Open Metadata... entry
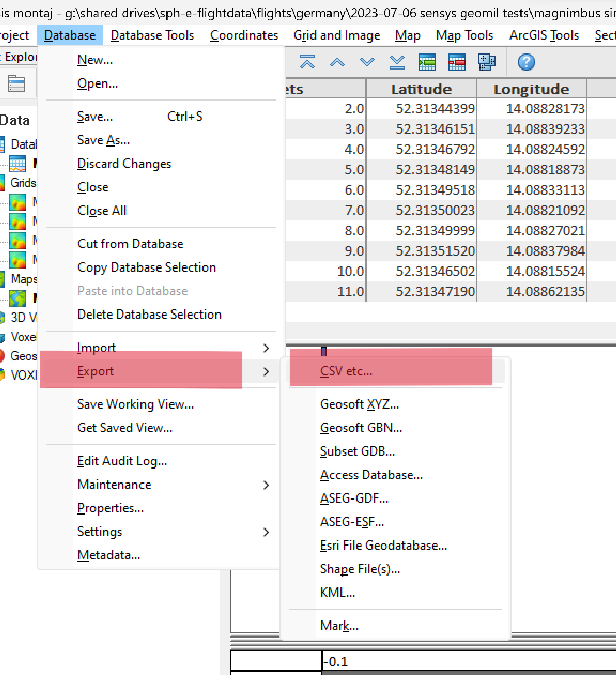The width and height of the screenshot is (616, 675). coord(109,555)
